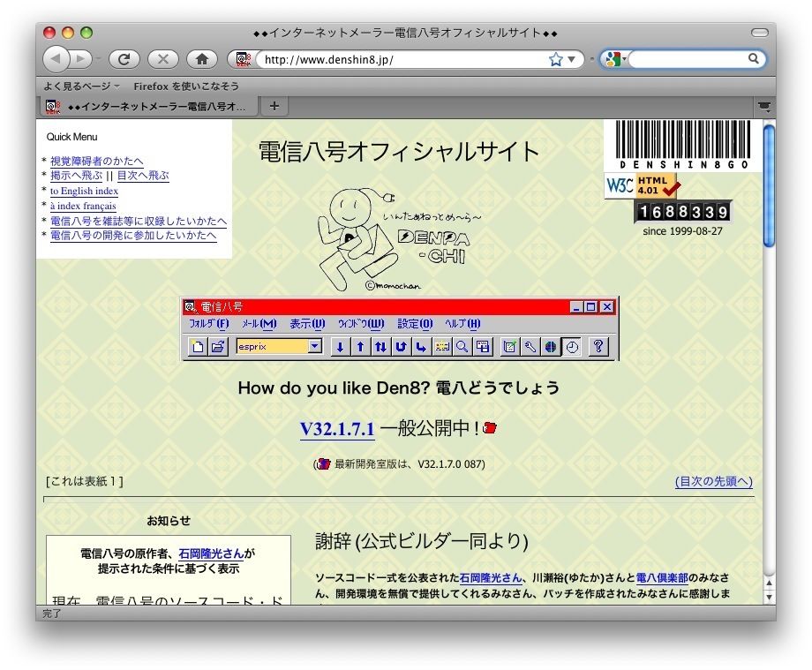Open the 電八倶楽部 link
Screen dimensions: 812x670
coord(662,578)
